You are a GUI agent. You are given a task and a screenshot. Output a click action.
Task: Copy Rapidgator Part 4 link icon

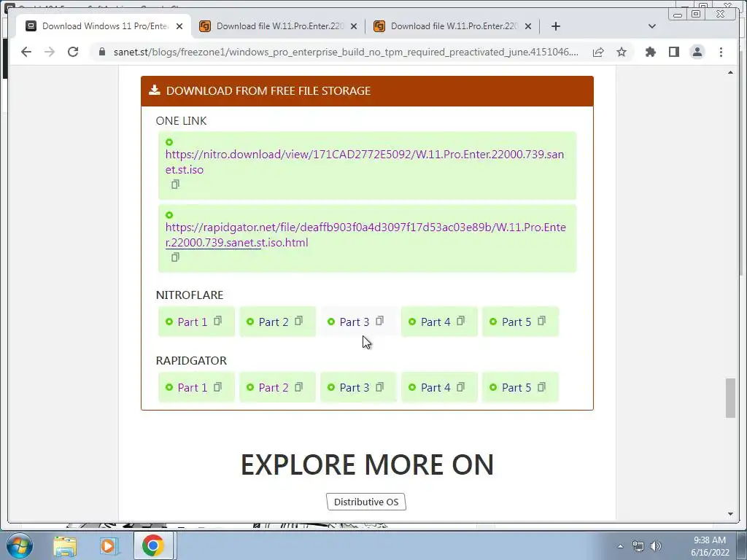[x=461, y=387]
